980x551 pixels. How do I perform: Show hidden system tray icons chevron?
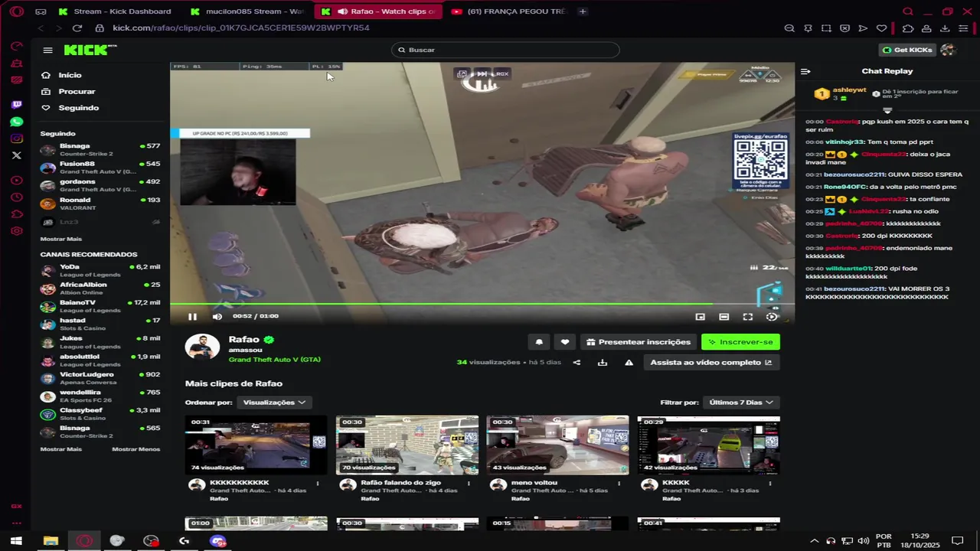[x=814, y=541]
